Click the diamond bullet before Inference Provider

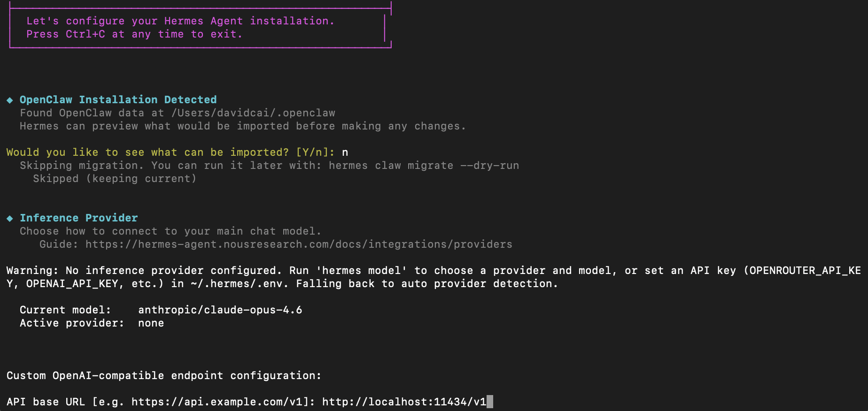coord(10,218)
